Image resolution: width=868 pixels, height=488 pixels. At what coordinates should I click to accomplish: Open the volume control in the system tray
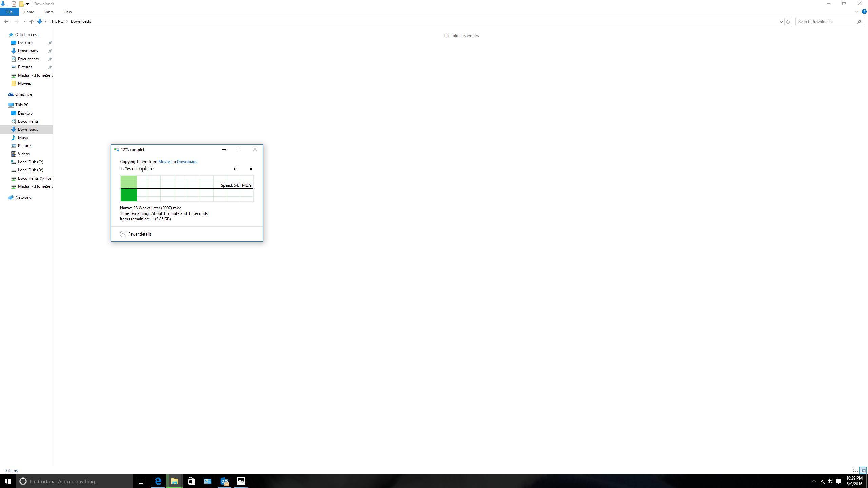[x=830, y=481]
